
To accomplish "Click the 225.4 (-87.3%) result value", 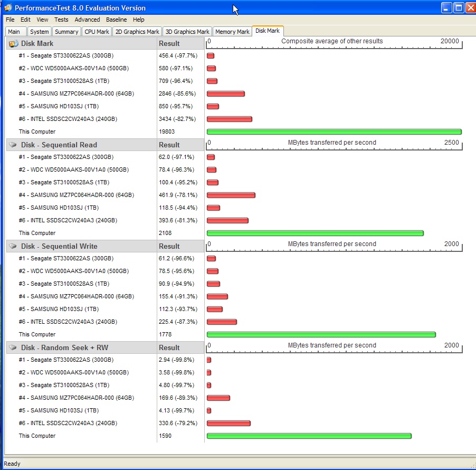I will point(178,322).
